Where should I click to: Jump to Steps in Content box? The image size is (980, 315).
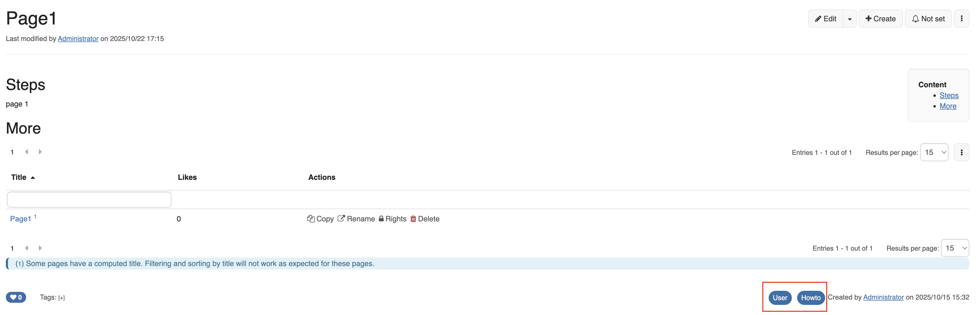click(949, 96)
